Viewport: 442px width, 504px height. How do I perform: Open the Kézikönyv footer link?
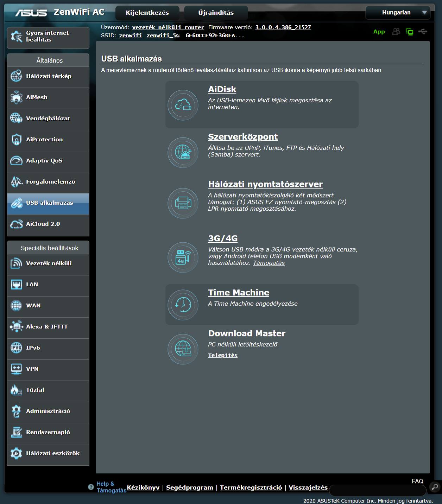pyautogui.click(x=143, y=487)
